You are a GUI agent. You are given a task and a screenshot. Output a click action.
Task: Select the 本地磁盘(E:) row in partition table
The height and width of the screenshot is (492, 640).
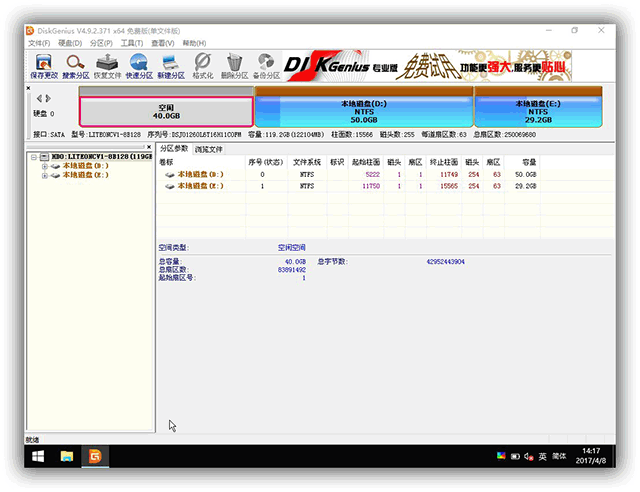coord(348,186)
